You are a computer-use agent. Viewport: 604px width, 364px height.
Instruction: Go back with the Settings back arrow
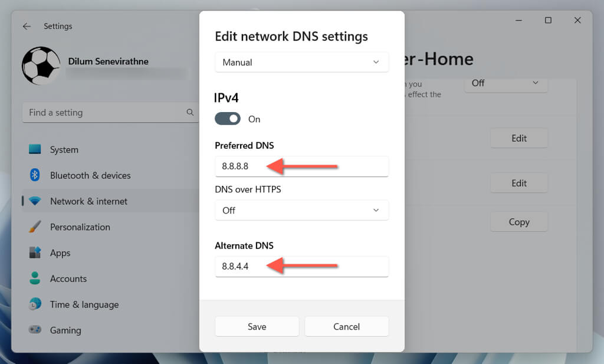(27, 26)
